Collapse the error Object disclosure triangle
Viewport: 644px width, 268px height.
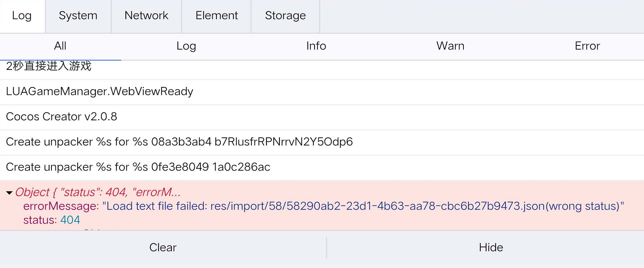coord(10,193)
